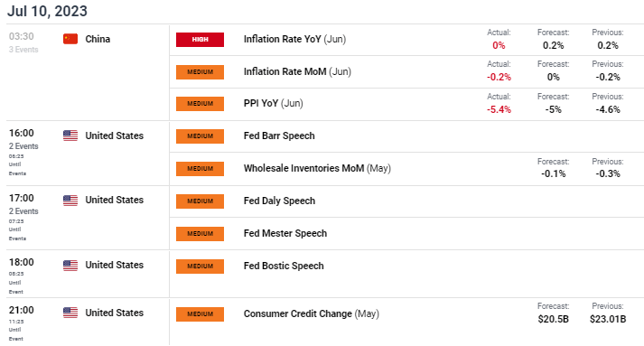The height and width of the screenshot is (346, 644).
Task: Click the Jul 10, 2023 date heading
Action: 47,11
